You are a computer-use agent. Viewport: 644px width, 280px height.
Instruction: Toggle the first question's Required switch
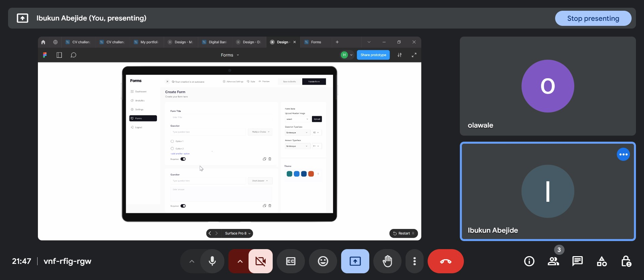pyautogui.click(x=183, y=159)
